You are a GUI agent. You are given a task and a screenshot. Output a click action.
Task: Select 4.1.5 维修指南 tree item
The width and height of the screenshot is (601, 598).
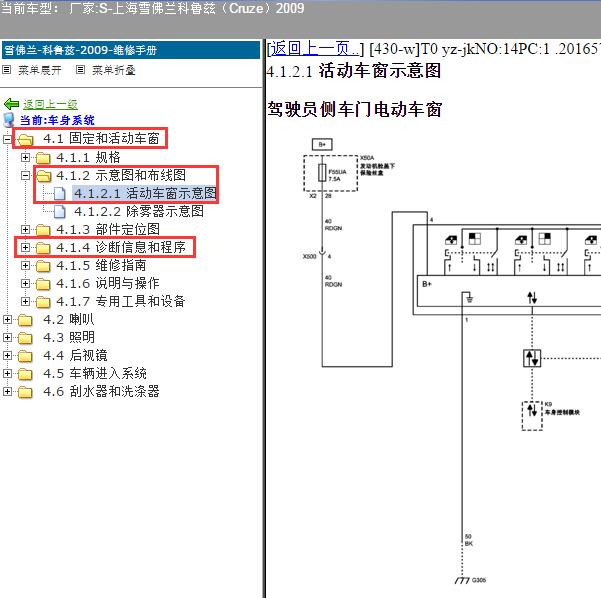(101, 265)
